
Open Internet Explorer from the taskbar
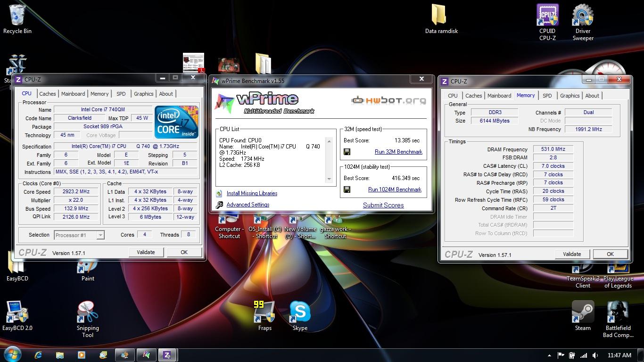(38, 355)
